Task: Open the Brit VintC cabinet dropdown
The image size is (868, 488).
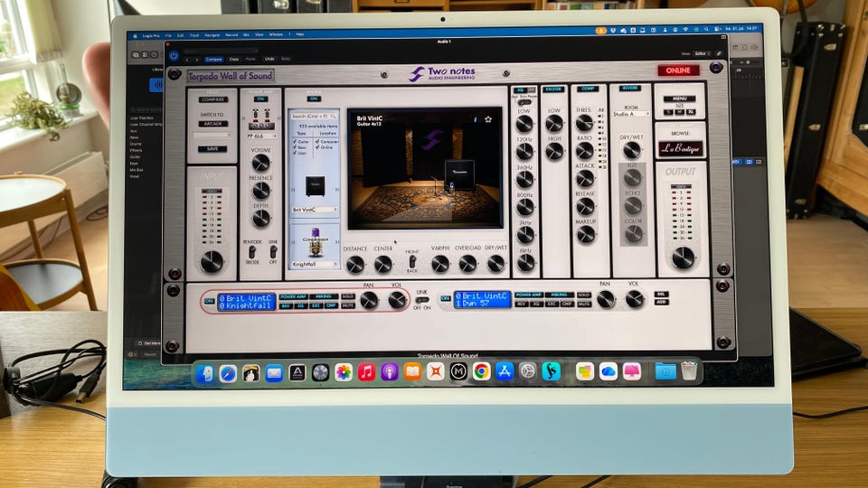Action: (x=315, y=210)
